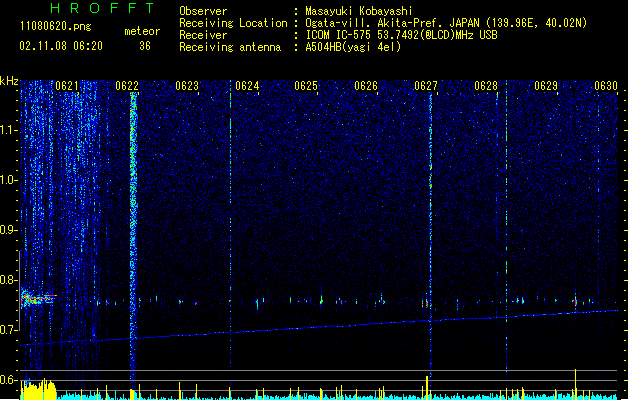
Task: Click the 0630 time marker
Action: click(606, 86)
